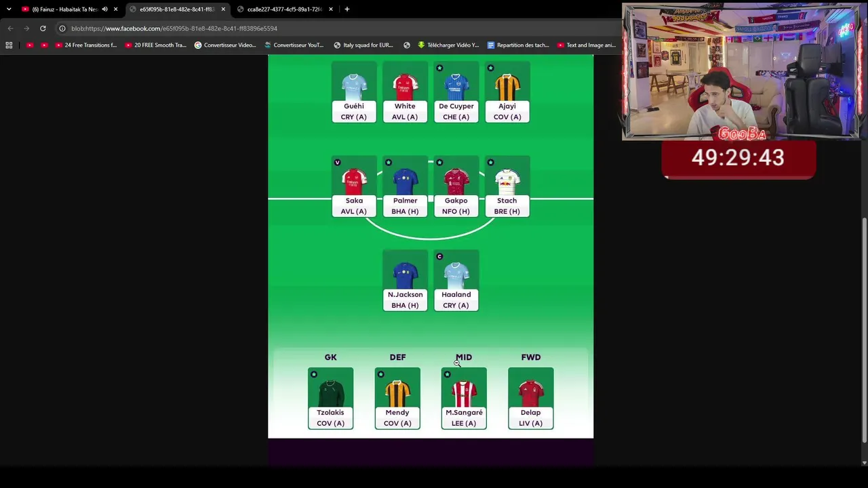
Task: Click the vice-captain V badge on Saka
Action: point(337,163)
